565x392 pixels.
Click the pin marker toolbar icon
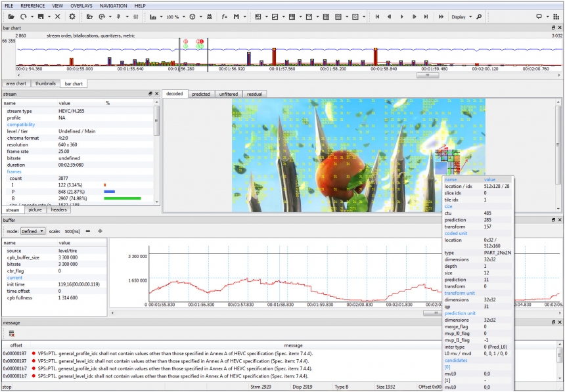(x=118, y=16)
